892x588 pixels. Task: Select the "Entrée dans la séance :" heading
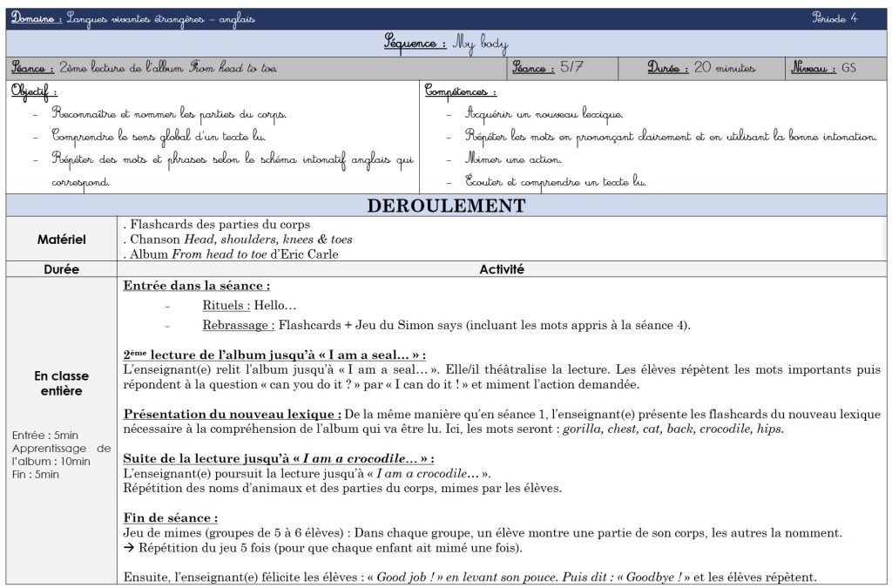point(196,286)
